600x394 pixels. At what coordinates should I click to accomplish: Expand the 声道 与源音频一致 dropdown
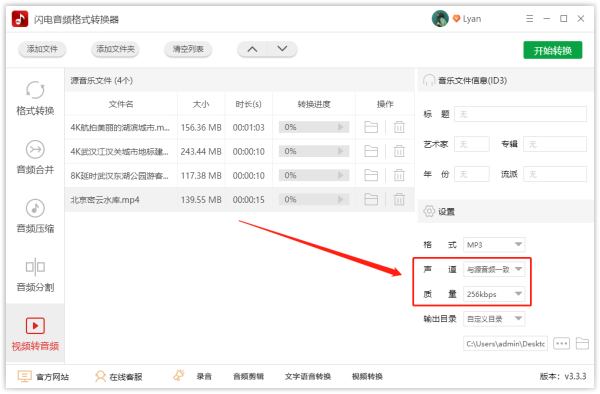click(494, 269)
